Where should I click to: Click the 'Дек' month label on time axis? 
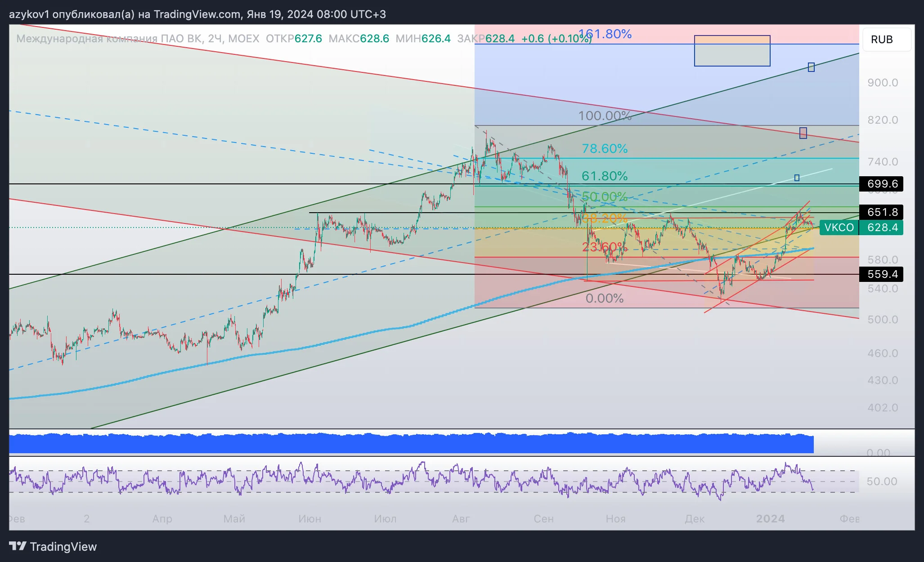coord(695,519)
